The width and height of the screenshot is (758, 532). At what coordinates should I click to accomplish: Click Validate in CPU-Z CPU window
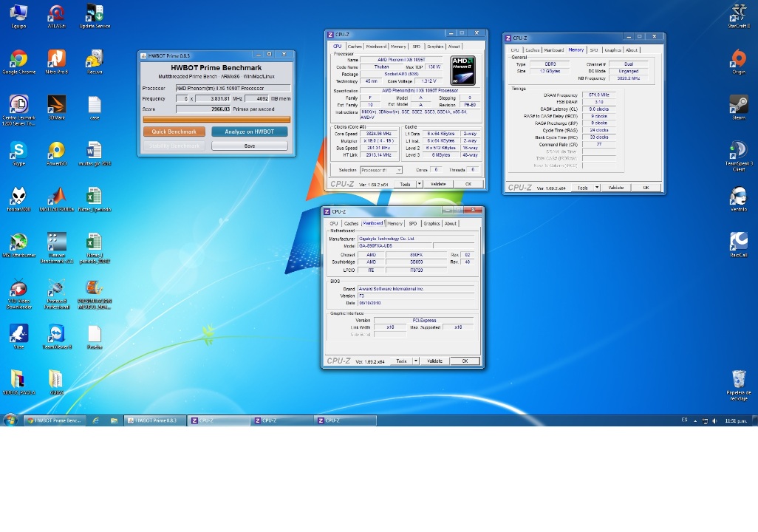pos(438,184)
